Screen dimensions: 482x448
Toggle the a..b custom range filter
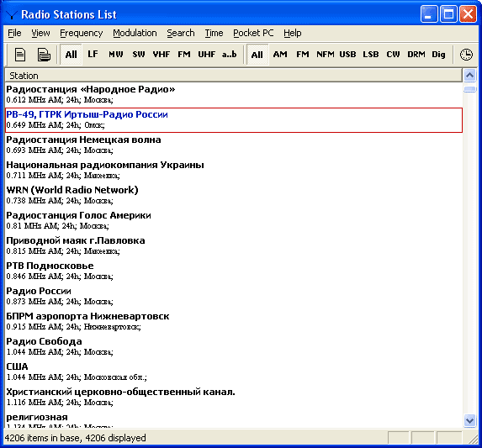coord(230,55)
